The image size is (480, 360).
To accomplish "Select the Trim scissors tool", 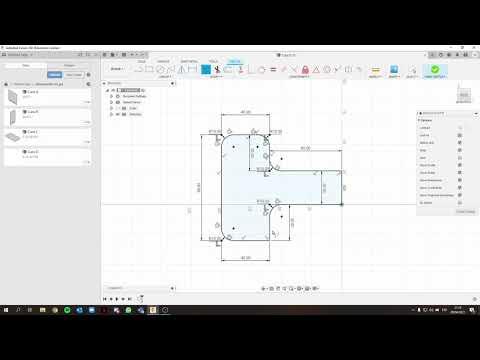I will tap(217, 69).
